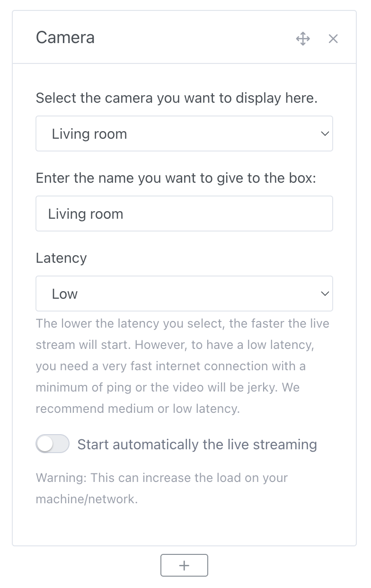Click the add button under the dialog
Screen dimensions: 371x588
tap(184, 565)
